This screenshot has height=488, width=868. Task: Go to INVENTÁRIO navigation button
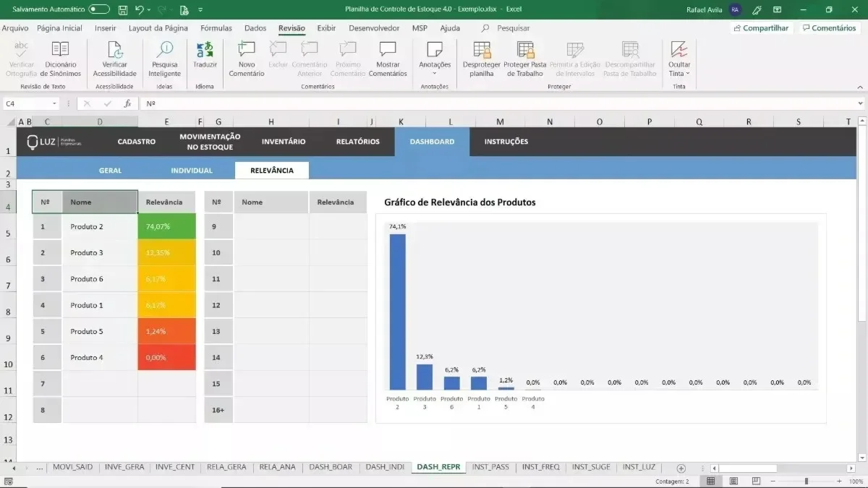(x=284, y=142)
